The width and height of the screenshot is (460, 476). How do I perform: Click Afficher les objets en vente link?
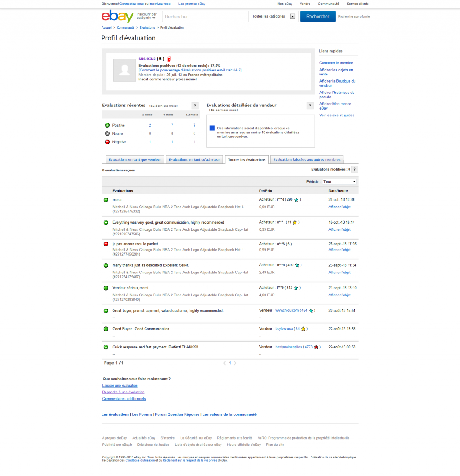coord(336,72)
